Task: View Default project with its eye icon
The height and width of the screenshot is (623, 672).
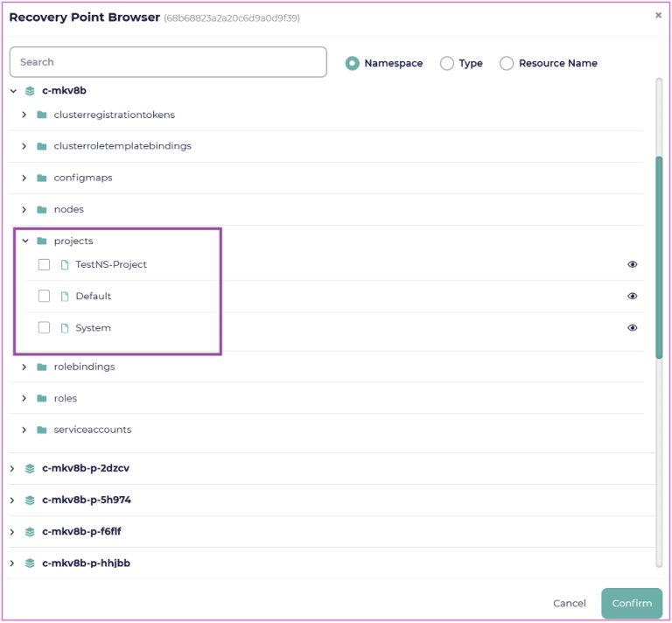Action: (632, 296)
